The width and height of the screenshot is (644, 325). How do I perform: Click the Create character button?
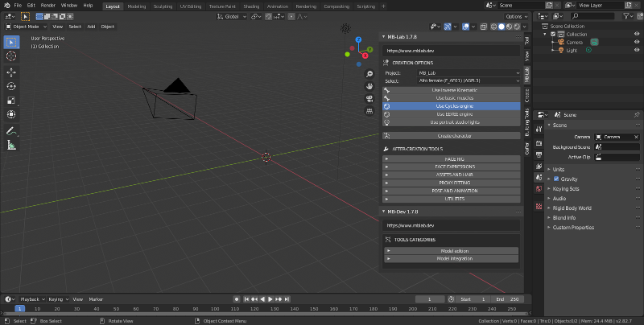point(455,136)
